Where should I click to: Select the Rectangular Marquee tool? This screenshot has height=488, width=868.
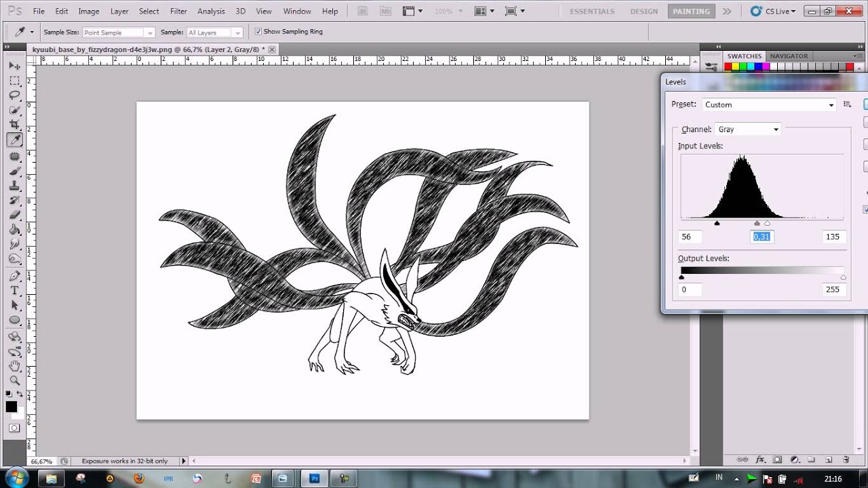[x=14, y=81]
